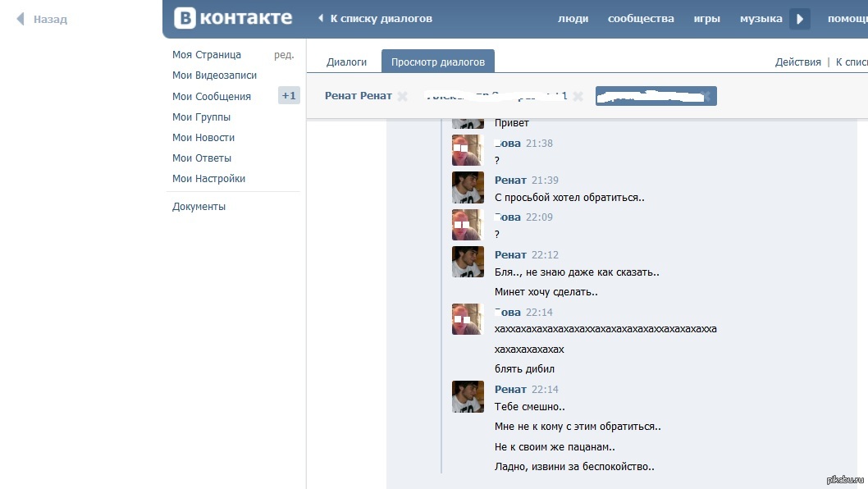Open the Действия actions menu
This screenshot has height=489, width=868.
coord(797,62)
